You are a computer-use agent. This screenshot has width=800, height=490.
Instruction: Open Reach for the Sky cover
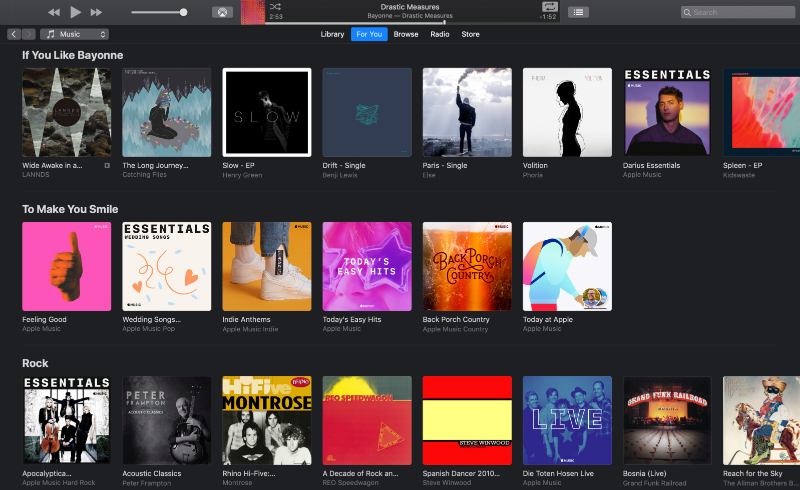point(762,421)
